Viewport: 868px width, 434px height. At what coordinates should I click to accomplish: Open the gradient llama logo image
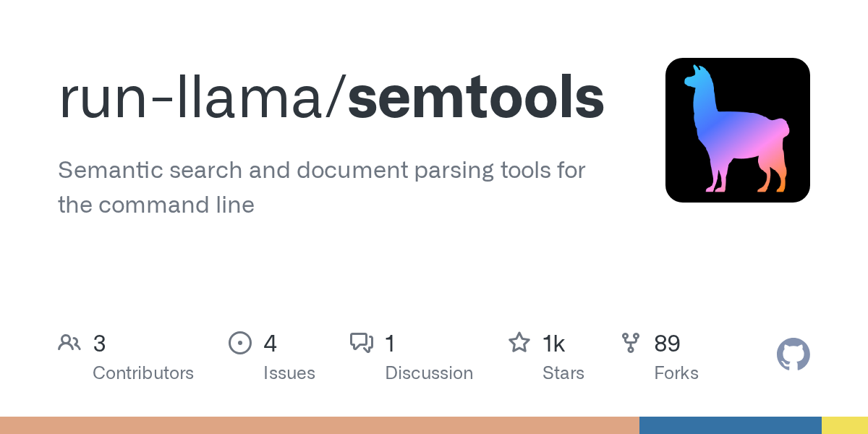tap(737, 130)
